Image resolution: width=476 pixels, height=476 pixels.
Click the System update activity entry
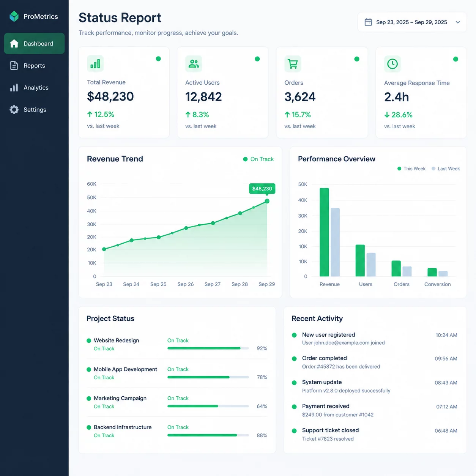click(x=374, y=386)
